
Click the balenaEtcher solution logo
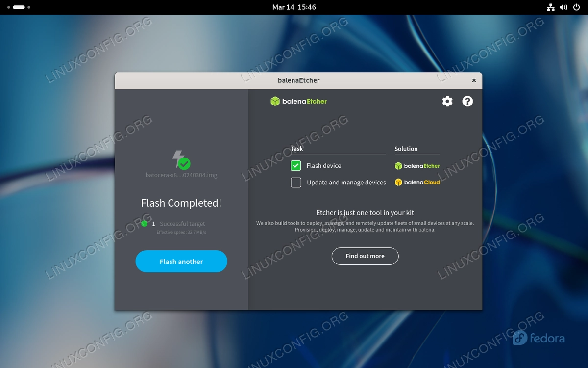[417, 166]
